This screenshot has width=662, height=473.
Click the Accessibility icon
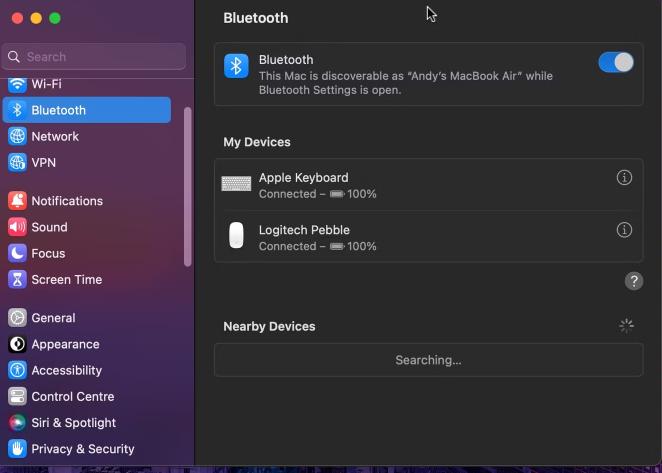click(17, 370)
